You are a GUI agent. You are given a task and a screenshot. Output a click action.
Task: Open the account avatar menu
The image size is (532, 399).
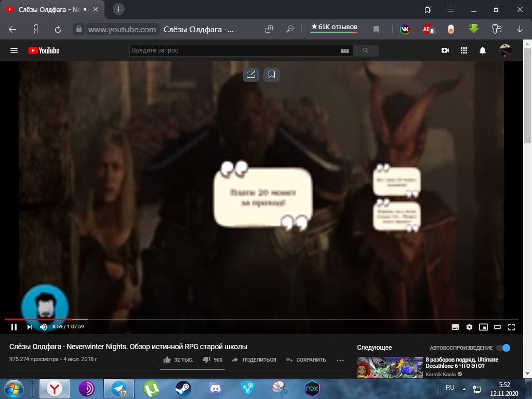(505, 50)
